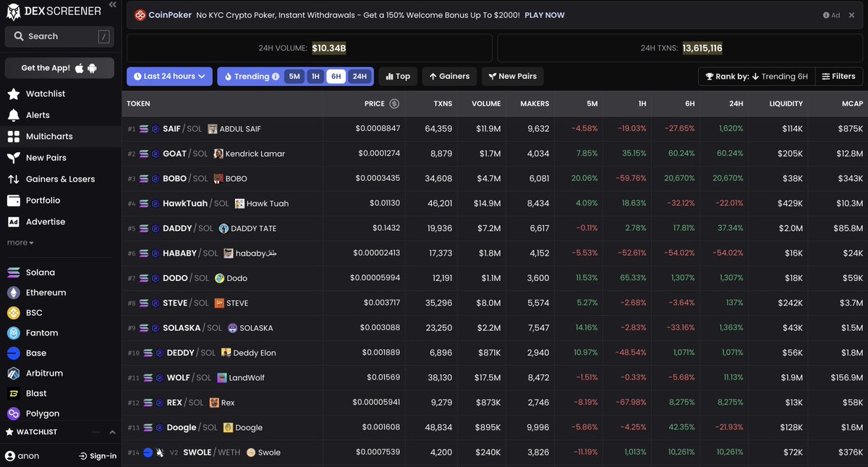Click the WOLF price $0.01569
The width and height of the screenshot is (868, 467).
(x=383, y=378)
